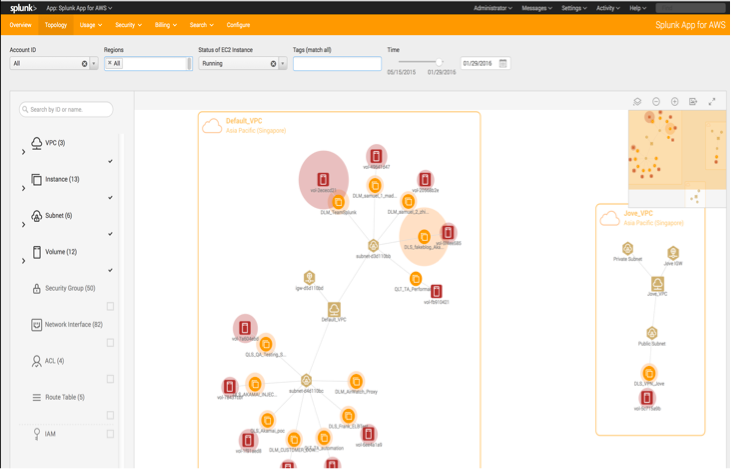The width and height of the screenshot is (731, 469).
Task: Clear the Account ID selection
Action: (x=84, y=64)
